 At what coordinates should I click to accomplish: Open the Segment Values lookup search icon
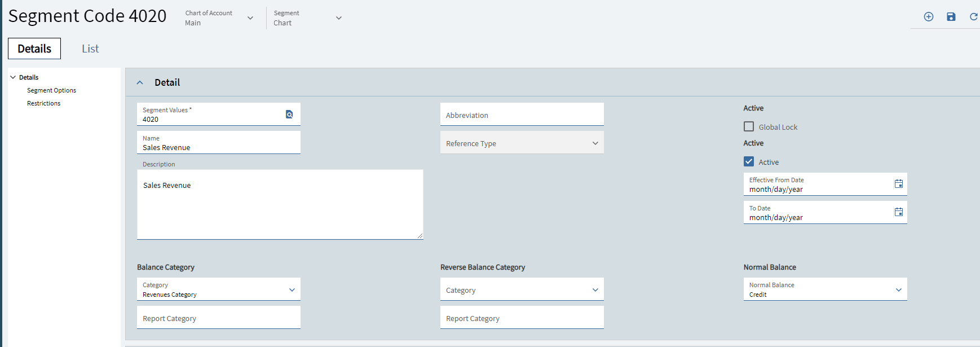tap(289, 115)
